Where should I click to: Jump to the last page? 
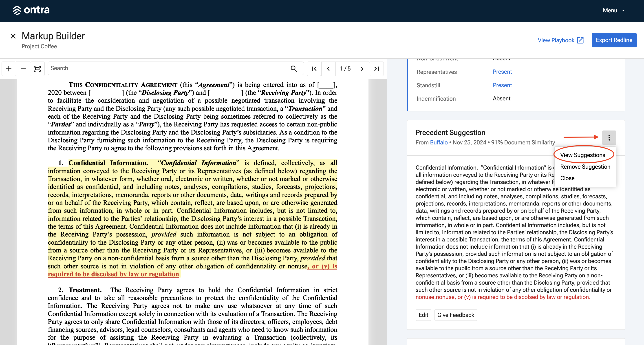(377, 69)
